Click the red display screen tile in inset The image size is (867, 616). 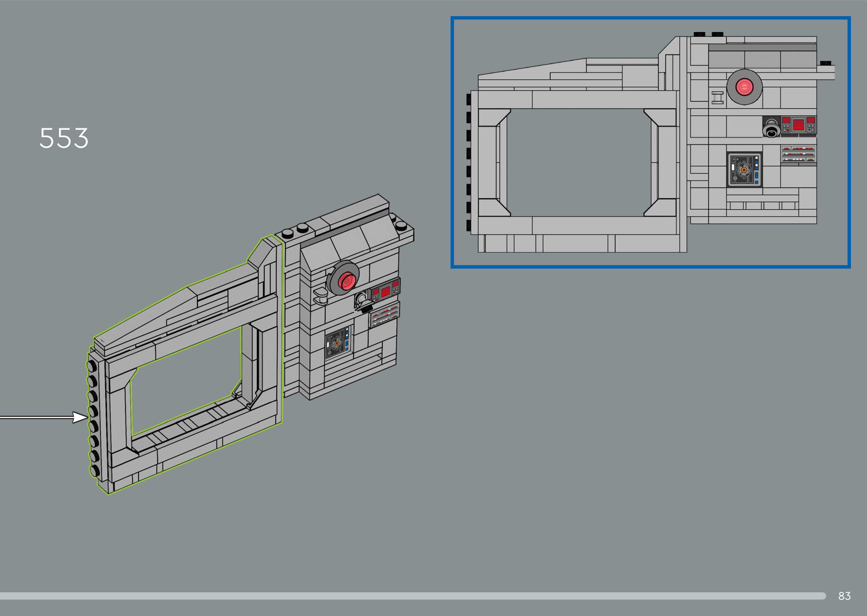(798, 125)
